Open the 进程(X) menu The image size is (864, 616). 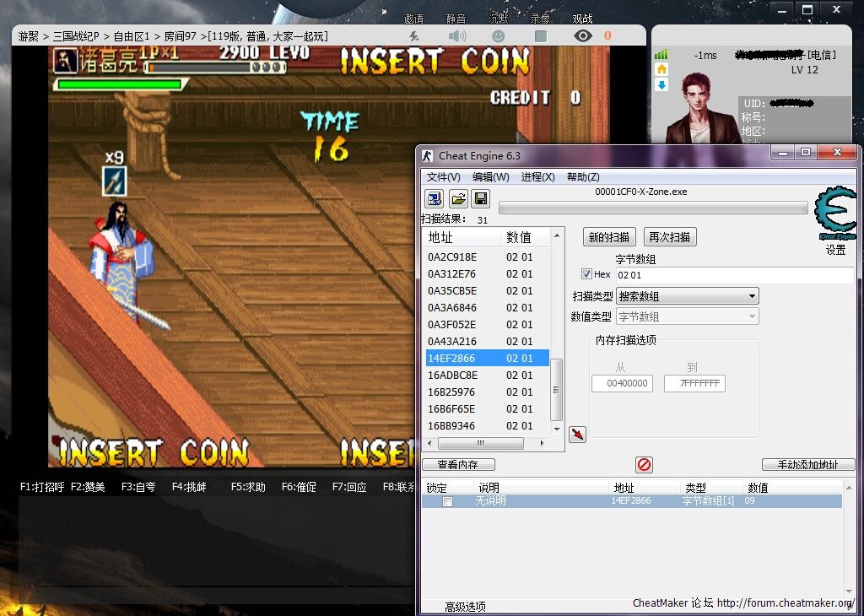[x=537, y=177]
